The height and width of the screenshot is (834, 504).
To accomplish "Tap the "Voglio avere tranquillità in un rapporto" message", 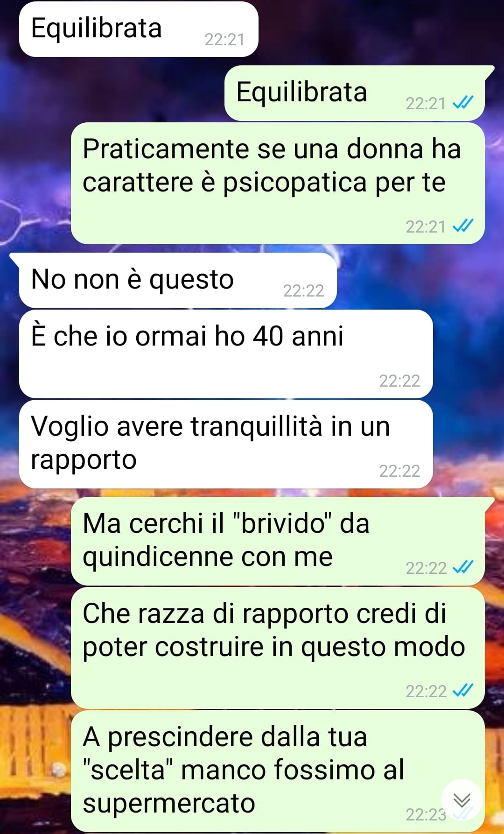I will pos(226,444).
